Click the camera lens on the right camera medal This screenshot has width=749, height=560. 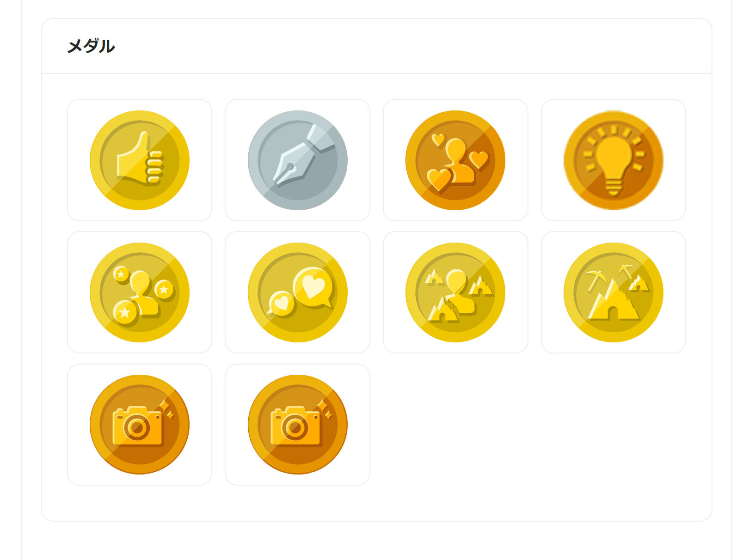[x=295, y=428]
